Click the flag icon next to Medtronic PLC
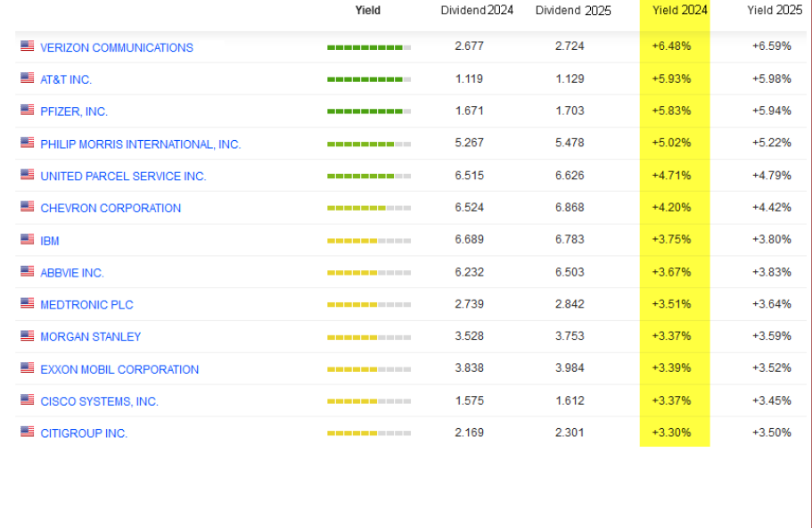 click(x=27, y=304)
